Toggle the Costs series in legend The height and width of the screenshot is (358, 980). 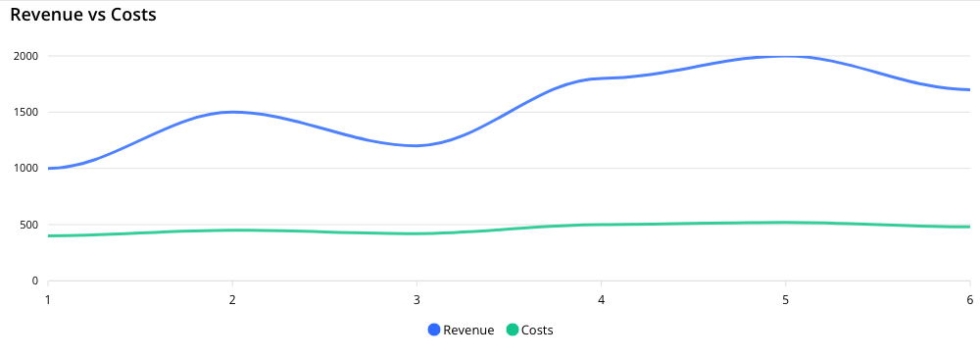[x=529, y=330]
